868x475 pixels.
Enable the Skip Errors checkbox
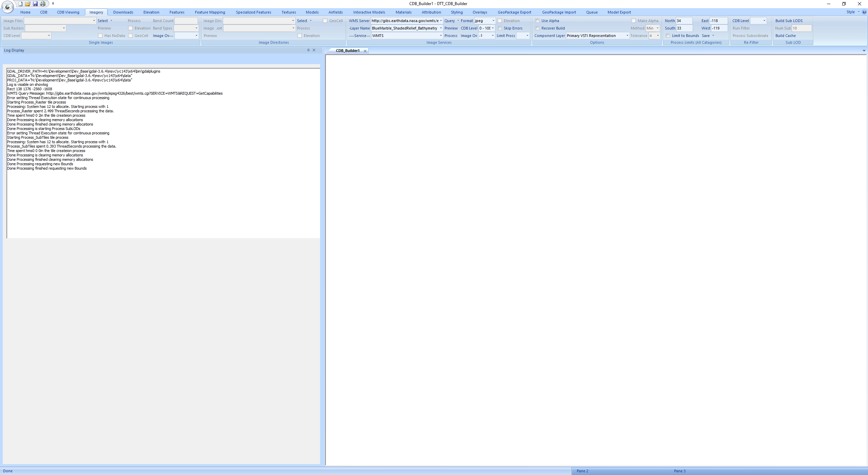501,28
